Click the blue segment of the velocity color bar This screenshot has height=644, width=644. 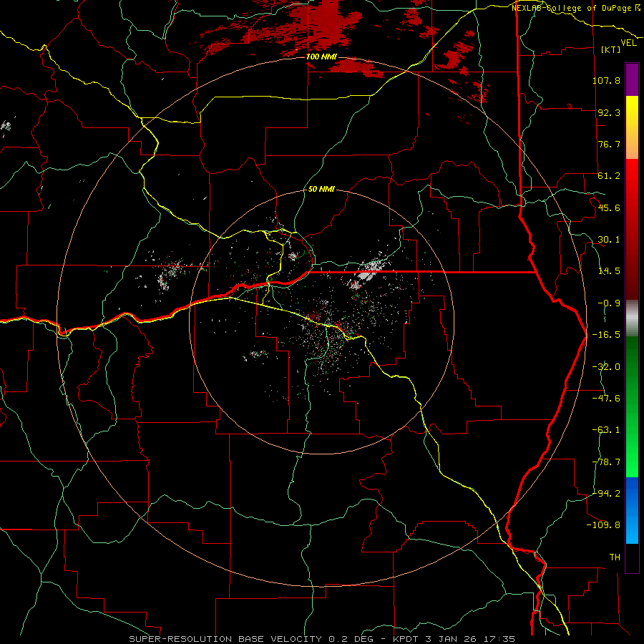click(632, 510)
